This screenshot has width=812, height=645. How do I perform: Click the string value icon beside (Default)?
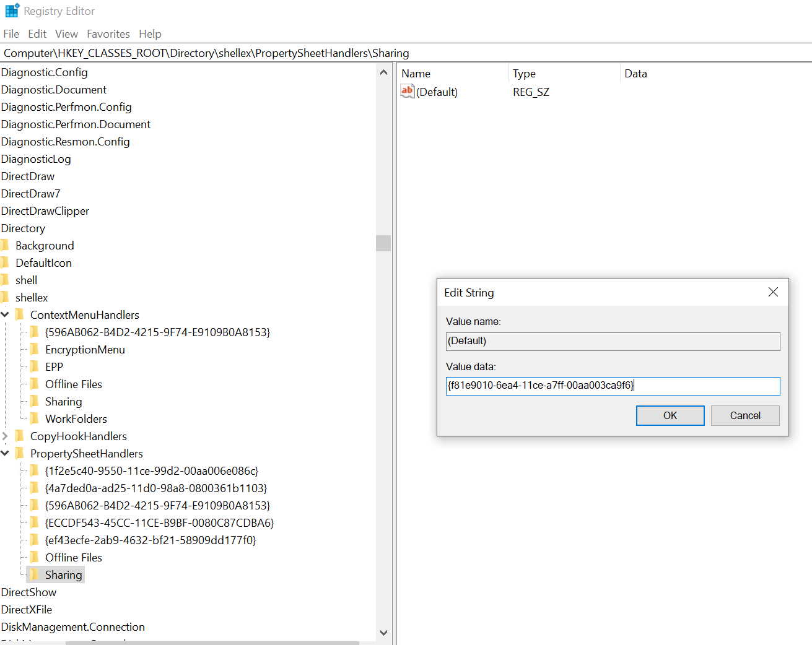click(x=407, y=92)
